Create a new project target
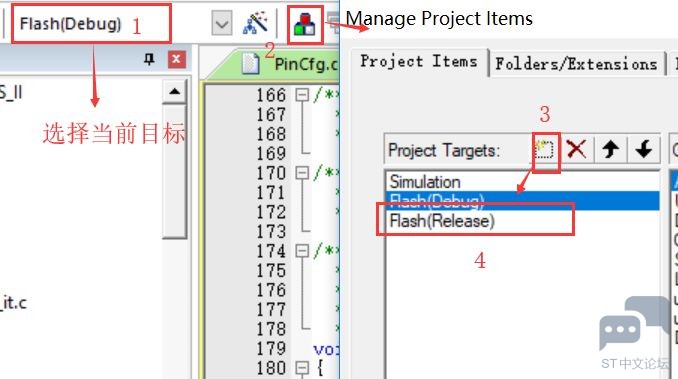Image resolution: width=678 pixels, height=379 pixels. tap(545, 150)
